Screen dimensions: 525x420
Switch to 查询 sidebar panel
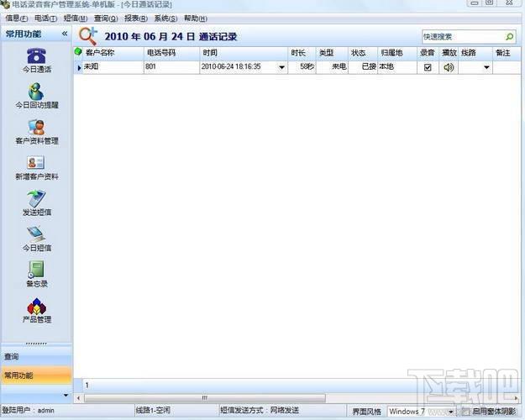pos(36,357)
